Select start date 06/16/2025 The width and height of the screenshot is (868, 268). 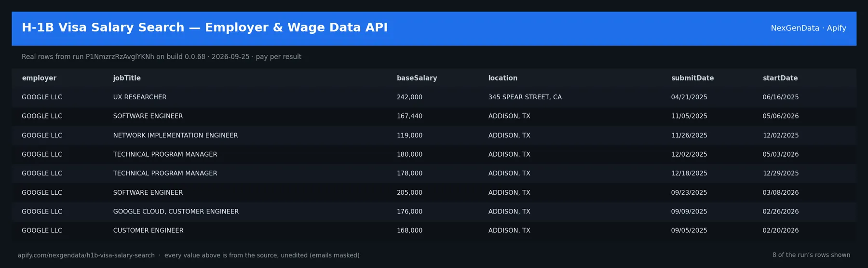coord(780,97)
